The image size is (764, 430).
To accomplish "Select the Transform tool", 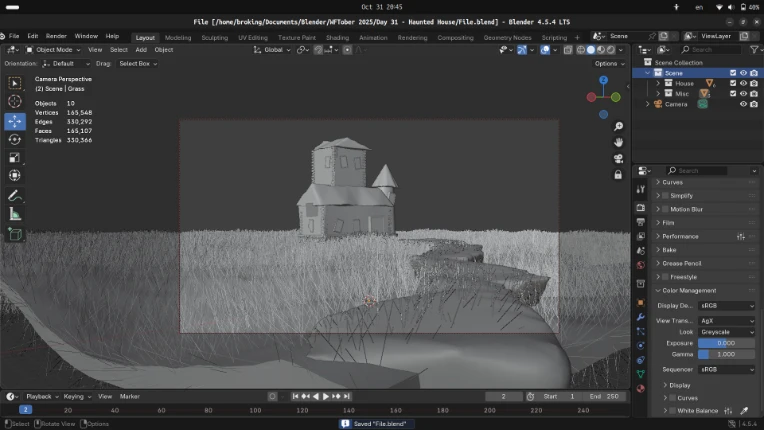I will point(15,175).
